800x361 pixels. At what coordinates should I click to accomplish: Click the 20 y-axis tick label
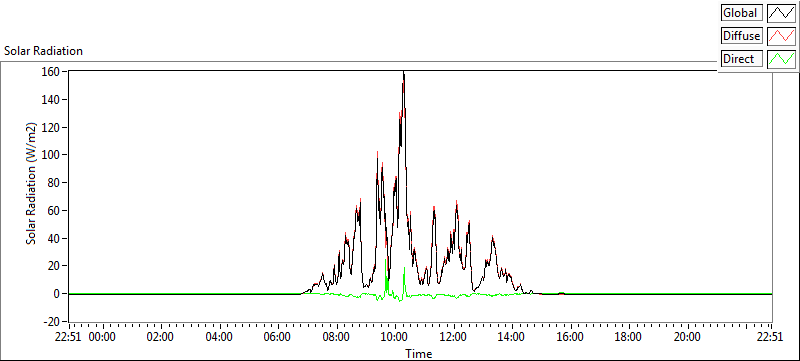tap(54, 266)
